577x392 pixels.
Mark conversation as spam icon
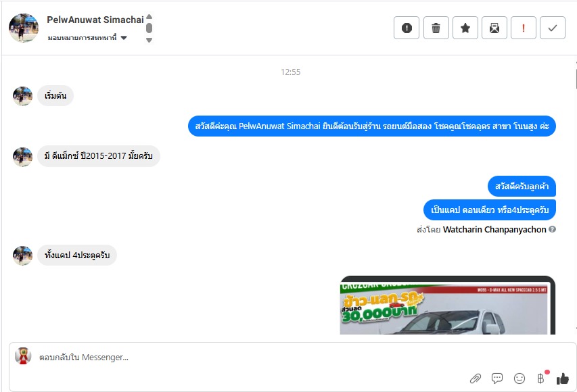407,28
